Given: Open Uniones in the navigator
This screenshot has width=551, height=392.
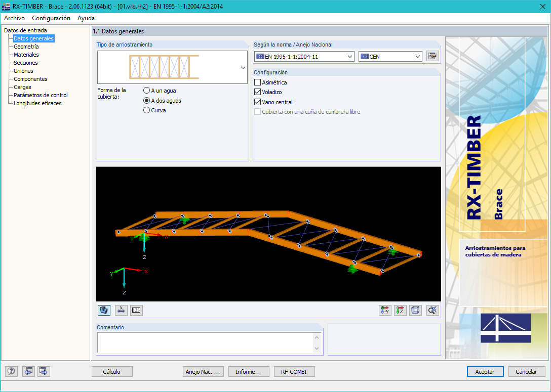Looking at the screenshot, I should point(23,71).
